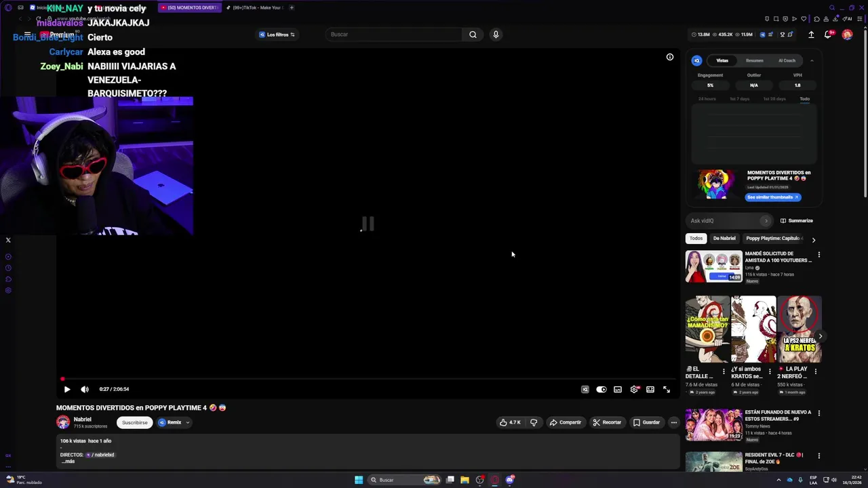Image resolution: width=868 pixels, height=488 pixels.
Task: Select the Vistas tab in vidIQ
Action: click(x=722, y=60)
